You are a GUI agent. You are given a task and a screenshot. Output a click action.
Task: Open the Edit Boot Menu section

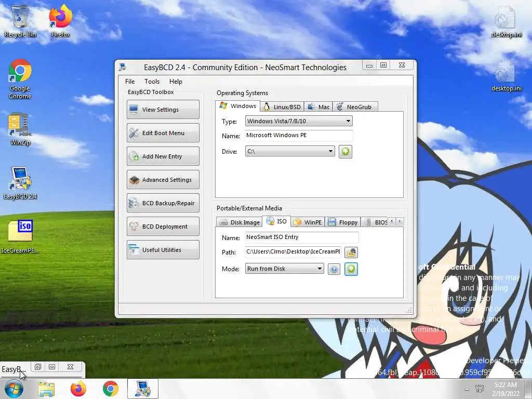163,132
